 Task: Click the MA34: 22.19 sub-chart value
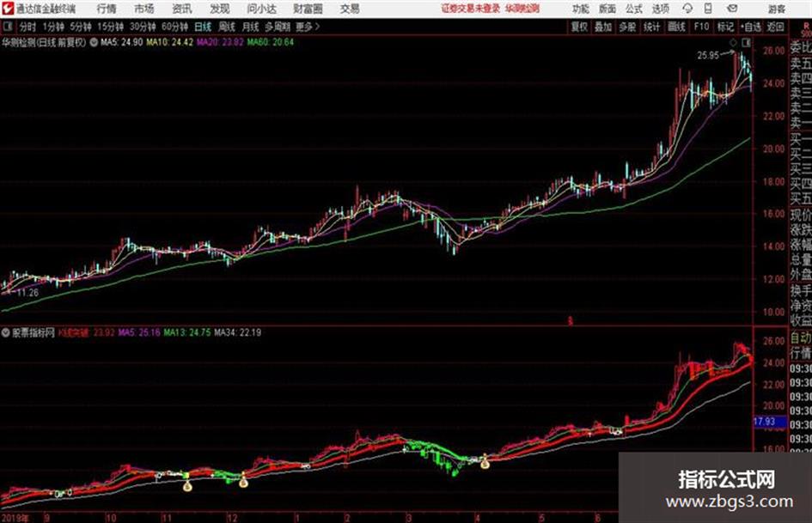coord(238,332)
